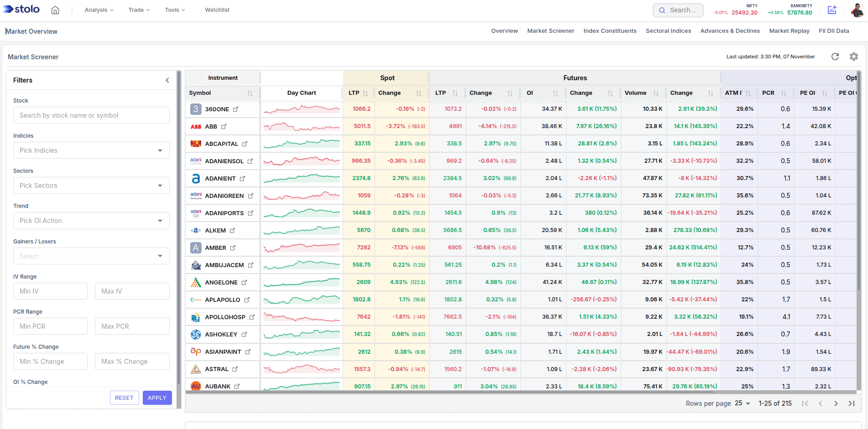Click the home icon beside stolo logo
This screenshot has width=868, height=429.
point(55,10)
